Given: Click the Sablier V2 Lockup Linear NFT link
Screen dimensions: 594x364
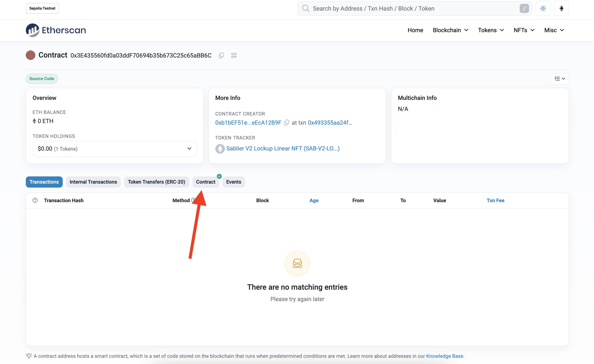Looking at the screenshot, I should pos(283,148).
